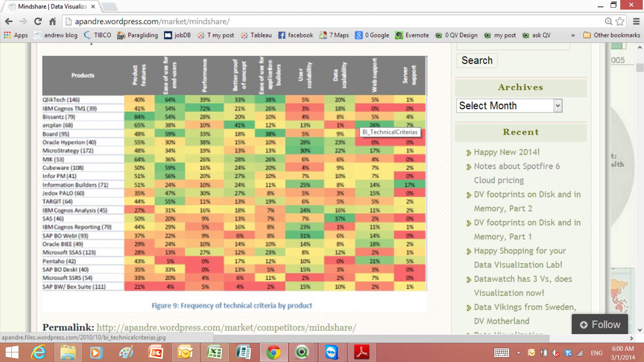Click the muted volume tray icon
The image size is (644, 362).
click(555, 353)
